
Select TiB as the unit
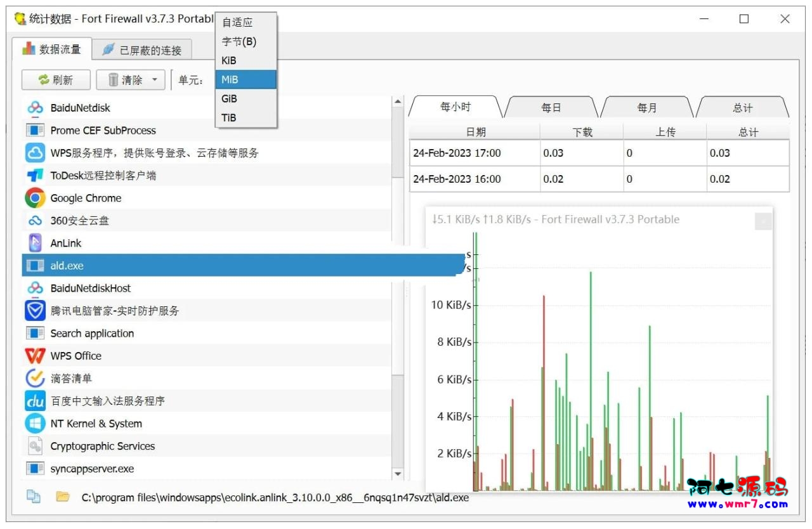tap(246, 117)
